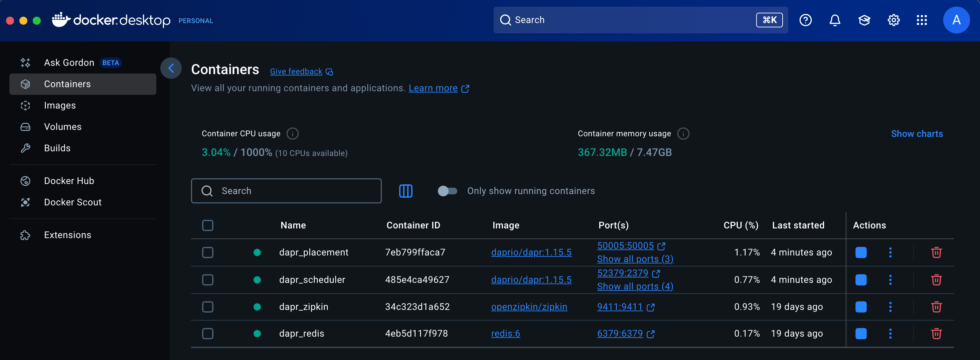Viewport: 980px width, 360px height.
Task: Open the dapr_zipkin container name
Action: pyautogui.click(x=303, y=307)
